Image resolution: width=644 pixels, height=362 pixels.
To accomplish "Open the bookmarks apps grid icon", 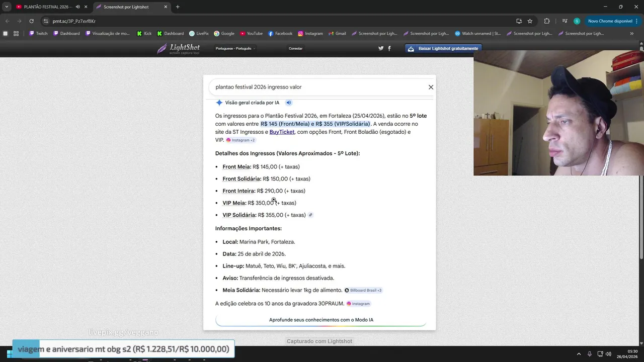I will [x=16, y=34].
